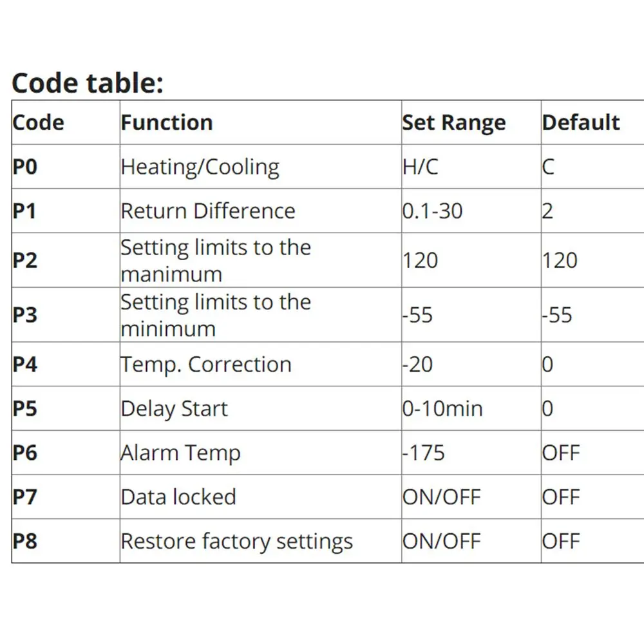Click the "Heating/Cooling" function cell

point(200,167)
